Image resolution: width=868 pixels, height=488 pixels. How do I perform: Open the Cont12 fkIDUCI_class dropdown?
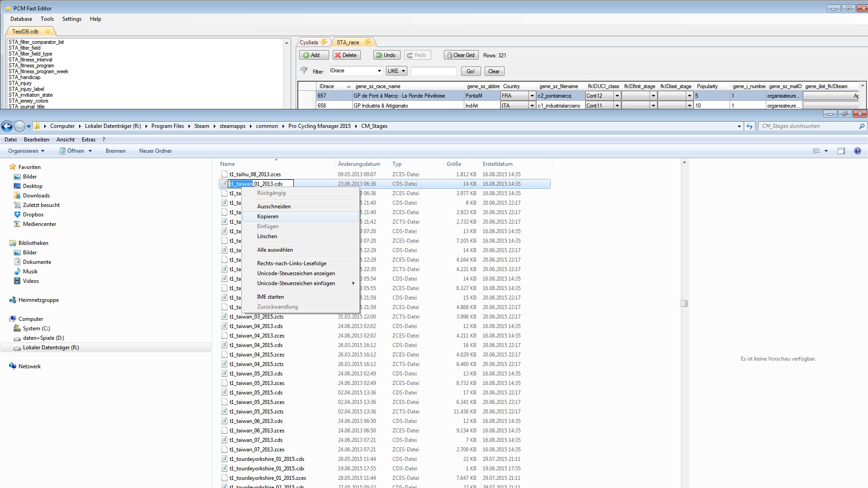pyautogui.click(x=617, y=96)
